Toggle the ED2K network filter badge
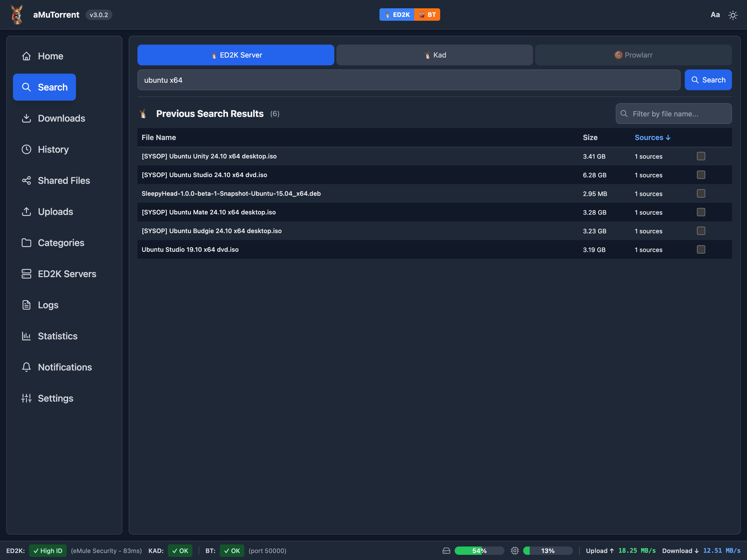 coord(397,15)
